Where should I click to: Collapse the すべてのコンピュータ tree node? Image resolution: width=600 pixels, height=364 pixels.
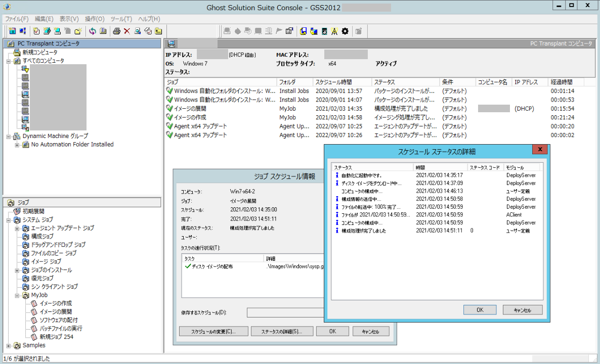pos(9,61)
